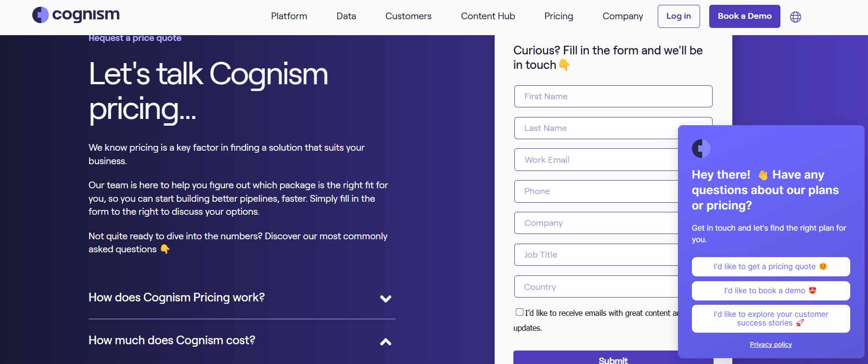Go to the Pricing page
The width and height of the screenshot is (868, 364).
(559, 16)
